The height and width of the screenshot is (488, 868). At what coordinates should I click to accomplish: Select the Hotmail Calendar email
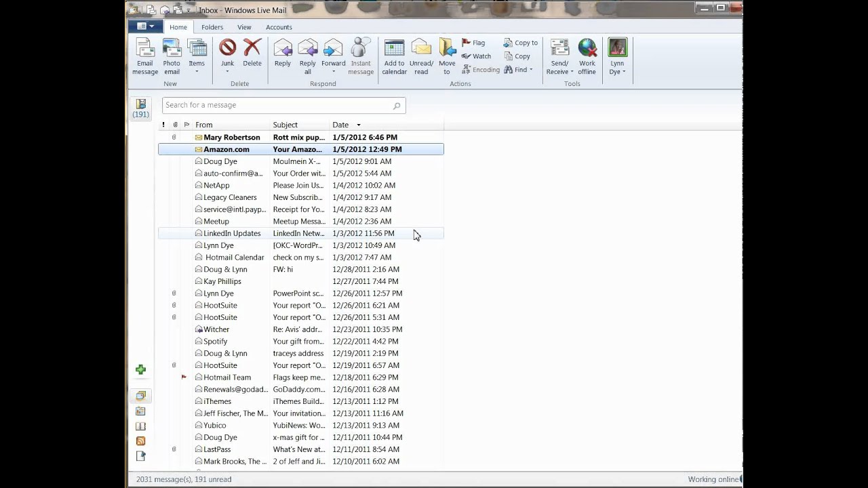click(301, 258)
